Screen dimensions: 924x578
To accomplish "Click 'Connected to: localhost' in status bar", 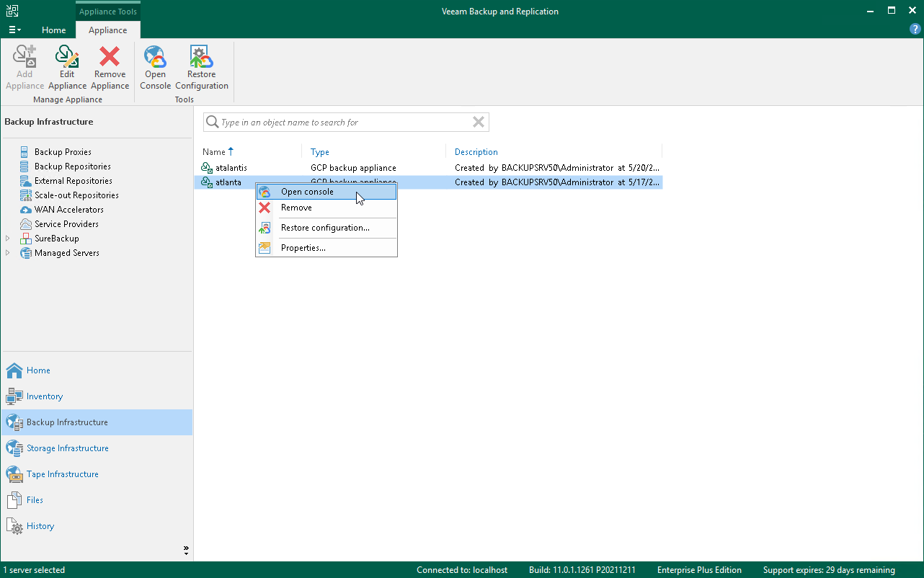I will coord(462,570).
